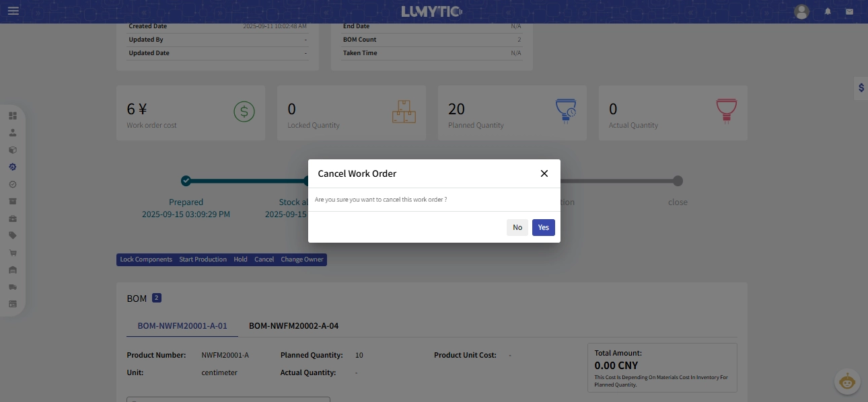This screenshot has height=402, width=868.
Task: Select the BOM-NWFM20001-A-01 tab
Action: (183, 326)
